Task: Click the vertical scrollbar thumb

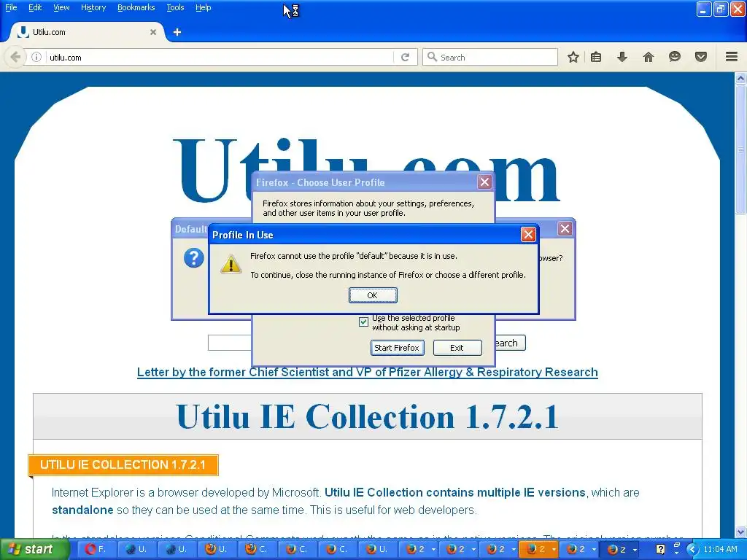Action: click(740, 149)
